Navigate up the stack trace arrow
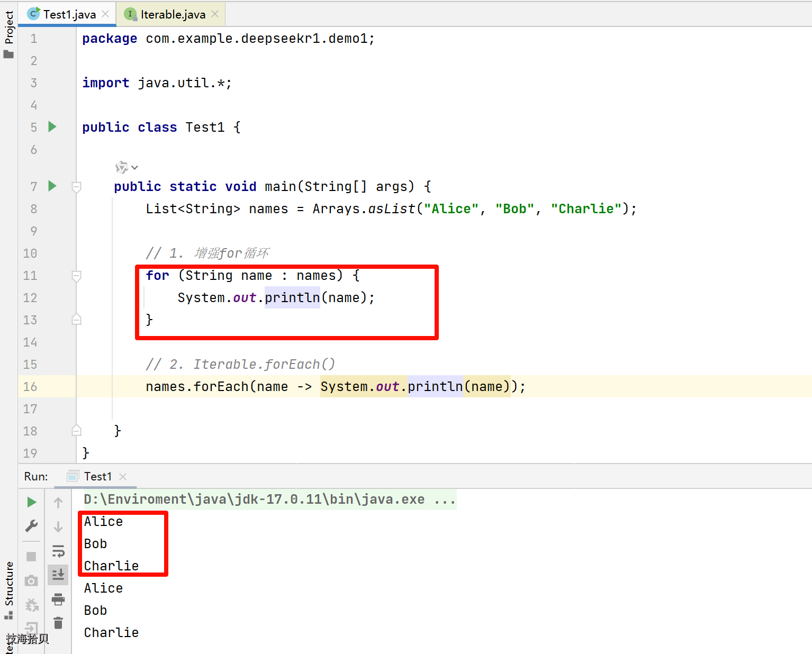 pyautogui.click(x=58, y=503)
